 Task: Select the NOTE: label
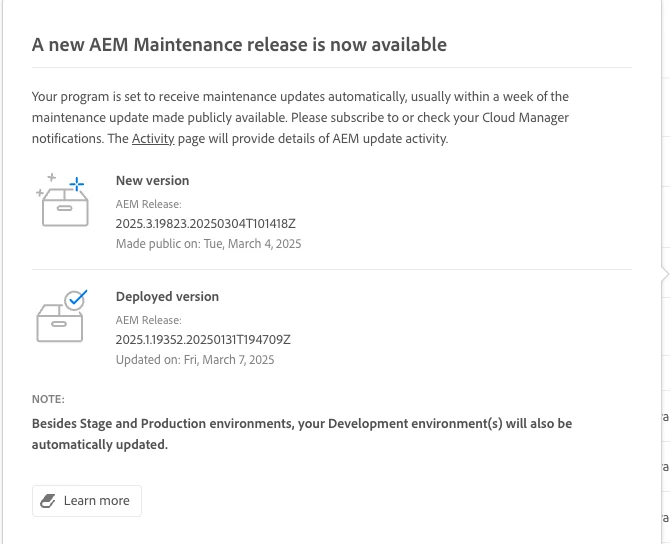click(x=48, y=399)
